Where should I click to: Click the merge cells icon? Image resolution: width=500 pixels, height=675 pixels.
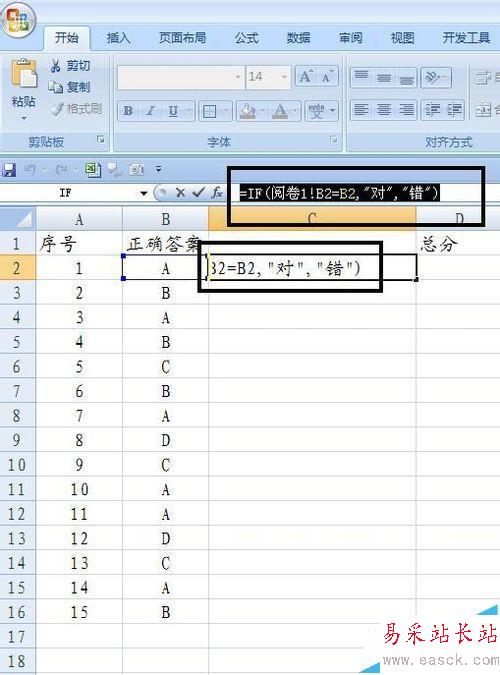(x=483, y=110)
